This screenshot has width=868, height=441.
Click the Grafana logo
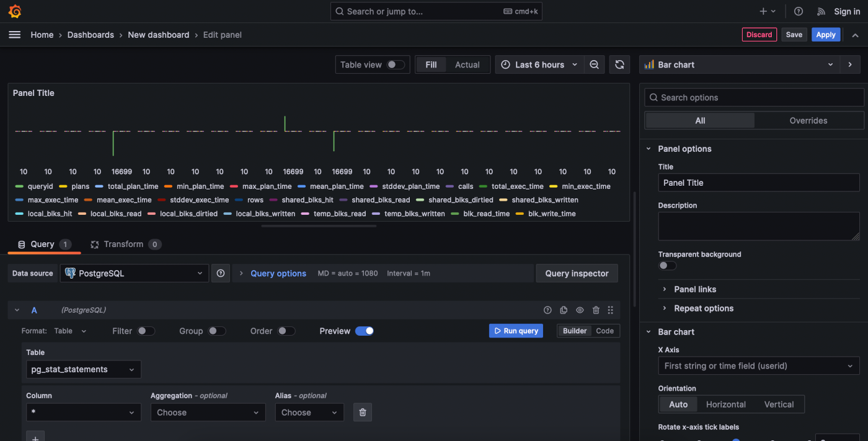(x=14, y=11)
